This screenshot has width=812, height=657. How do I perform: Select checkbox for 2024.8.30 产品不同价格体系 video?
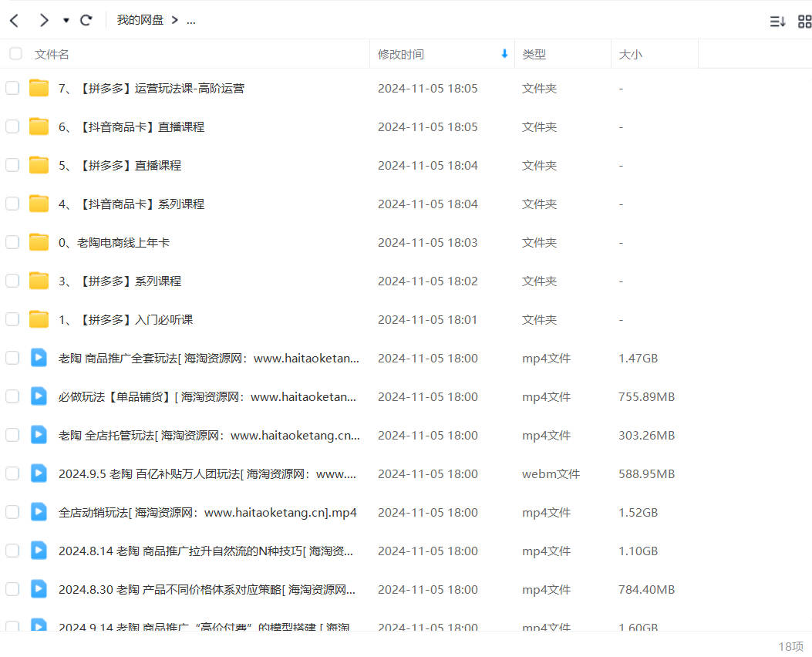click(x=12, y=589)
